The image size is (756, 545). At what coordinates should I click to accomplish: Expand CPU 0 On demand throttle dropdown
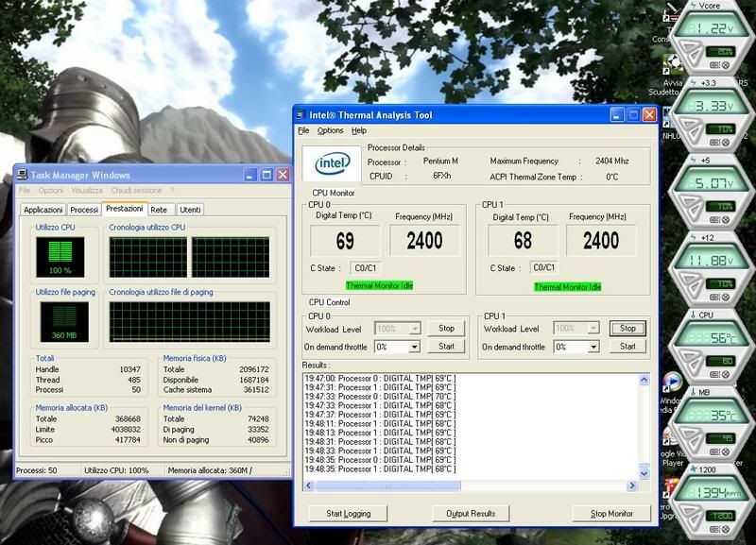[x=414, y=347]
